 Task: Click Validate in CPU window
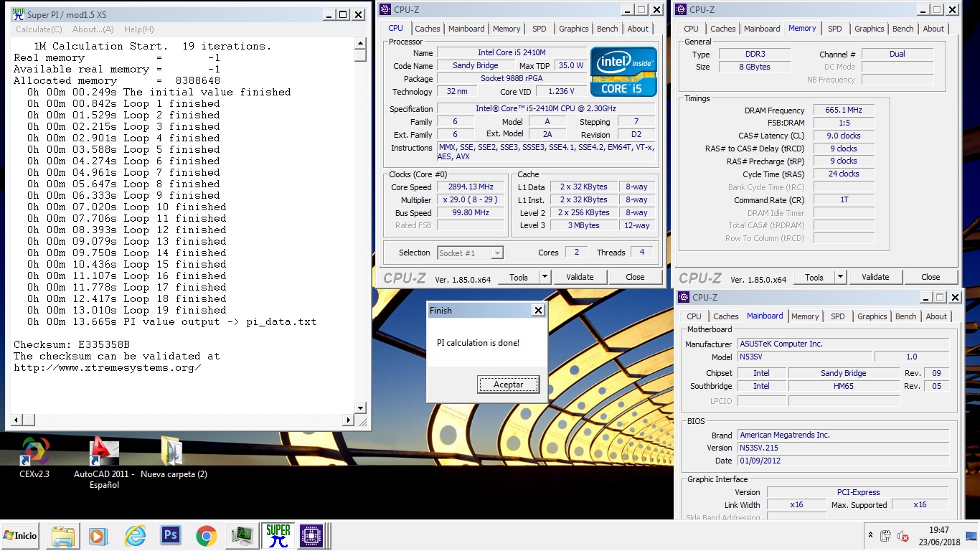click(x=580, y=277)
